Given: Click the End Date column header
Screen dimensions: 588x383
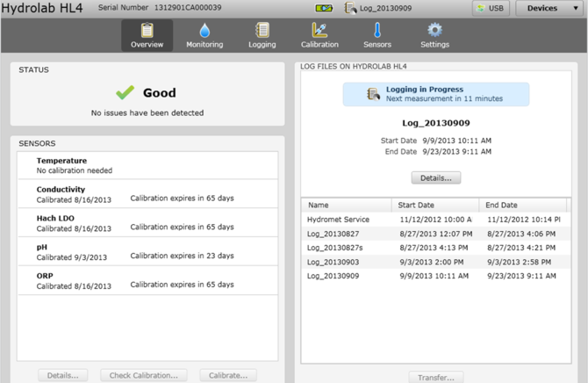Looking at the screenshot, I should [x=523, y=205].
